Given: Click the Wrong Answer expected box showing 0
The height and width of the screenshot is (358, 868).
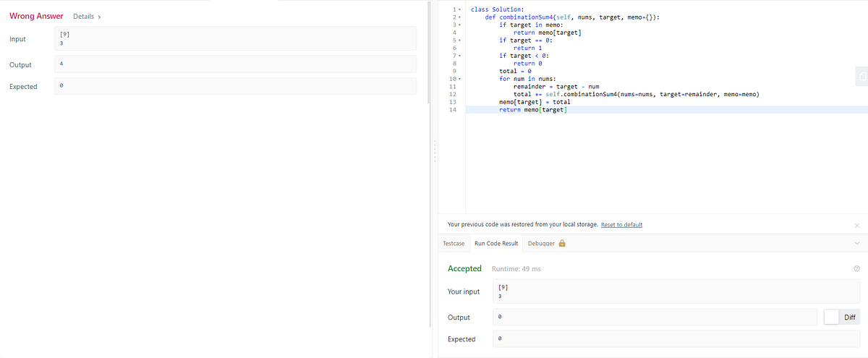Looking at the screenshot, I should point(235,86).
